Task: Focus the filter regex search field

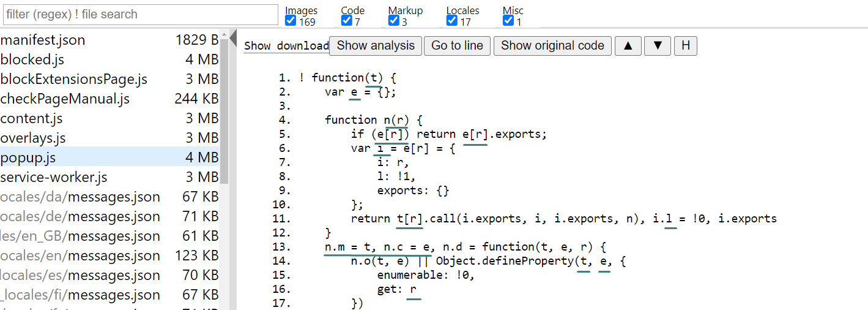Action: [139, 14]
